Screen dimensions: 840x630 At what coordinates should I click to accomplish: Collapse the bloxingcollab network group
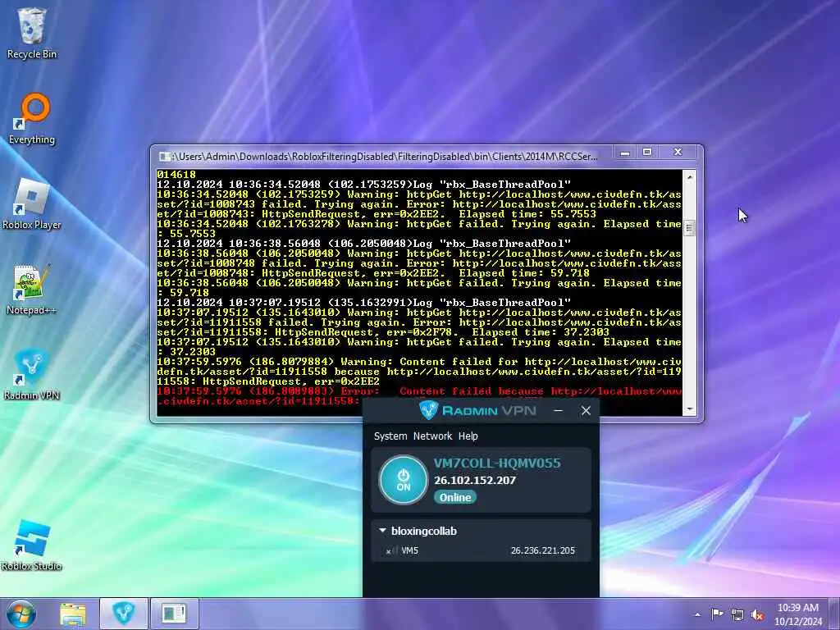382,531
